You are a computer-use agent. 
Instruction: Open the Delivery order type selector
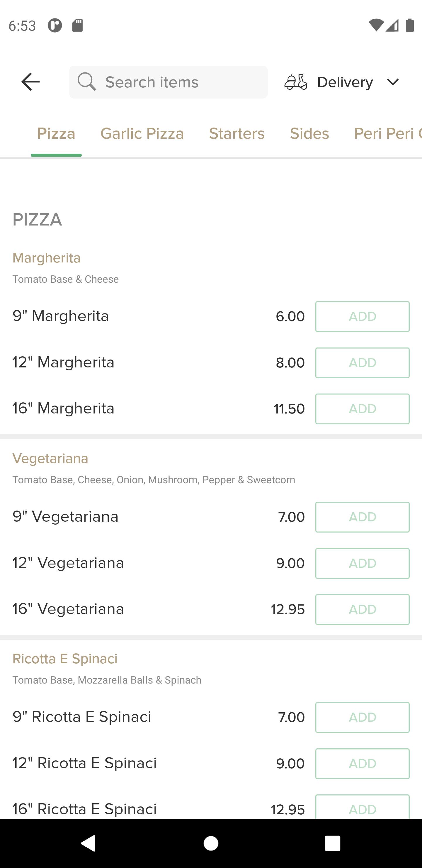pos(342,82)
